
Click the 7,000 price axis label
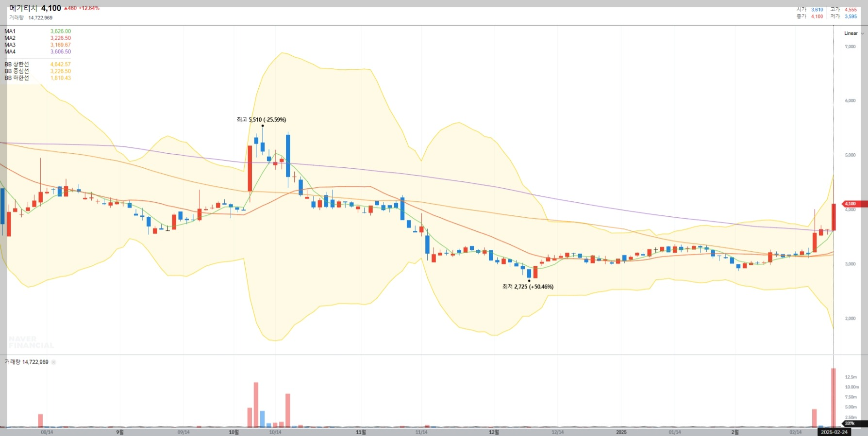tap(850, 47)
